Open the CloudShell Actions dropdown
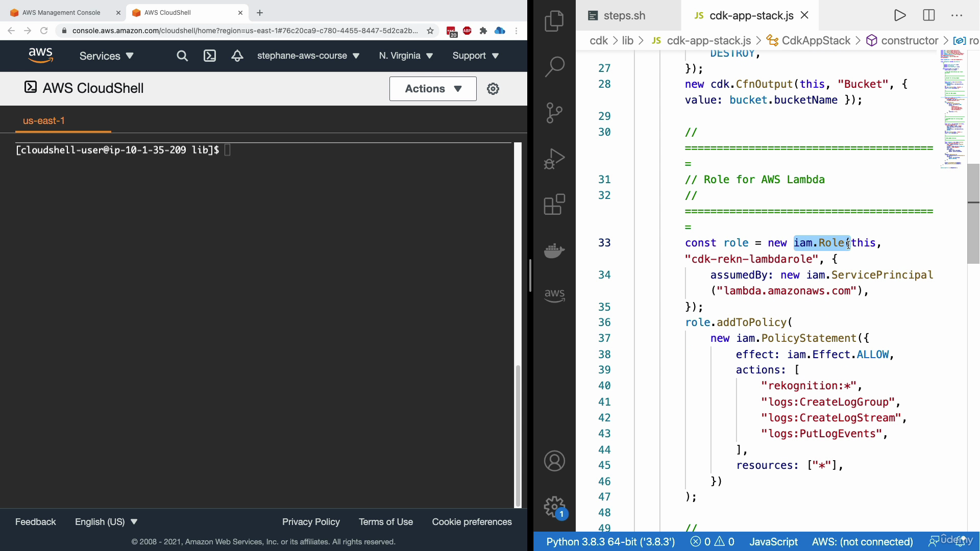The width and height of the screenshot is (980, 551). pyautogui.click(x=433, y=89)
